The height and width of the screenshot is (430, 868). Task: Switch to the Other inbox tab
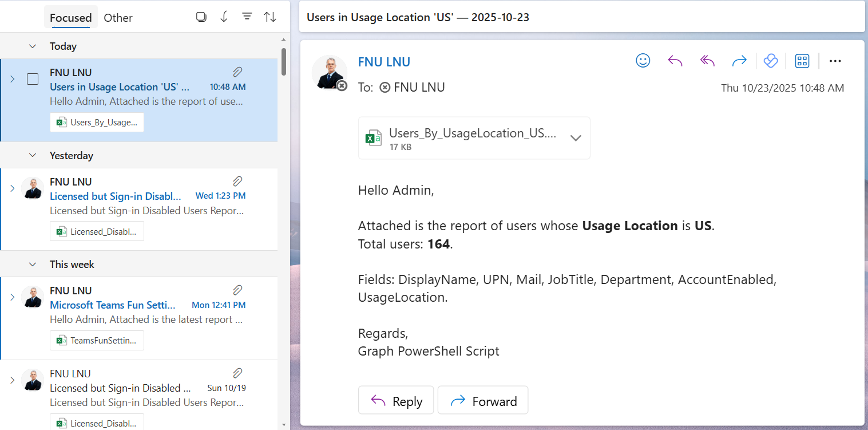(x=118, y=18)
